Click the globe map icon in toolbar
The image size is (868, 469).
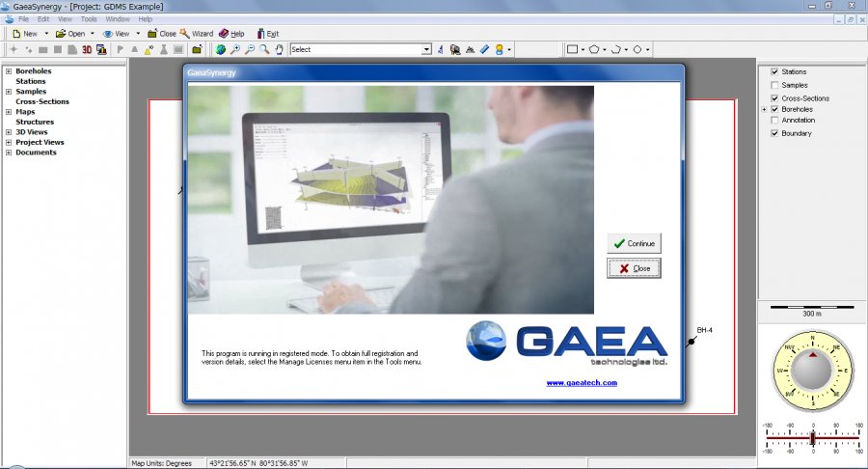pyautogui.click(x=220, y=49)
